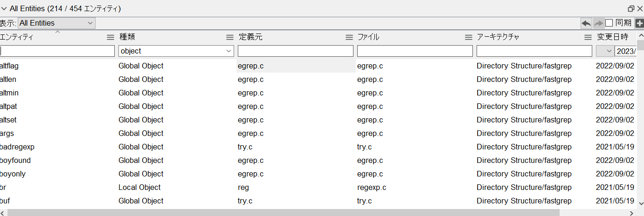Click the ファイル filter input field
The image size is (644, 216).
(415, 51)
